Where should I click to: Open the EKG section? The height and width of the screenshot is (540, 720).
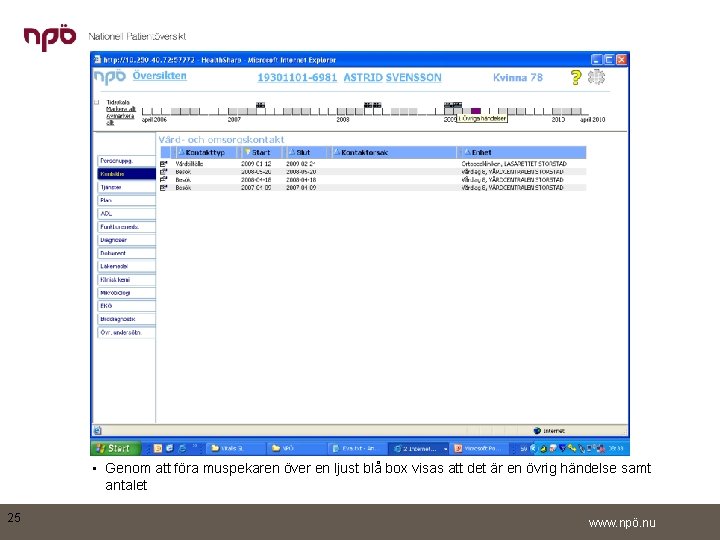126,306
